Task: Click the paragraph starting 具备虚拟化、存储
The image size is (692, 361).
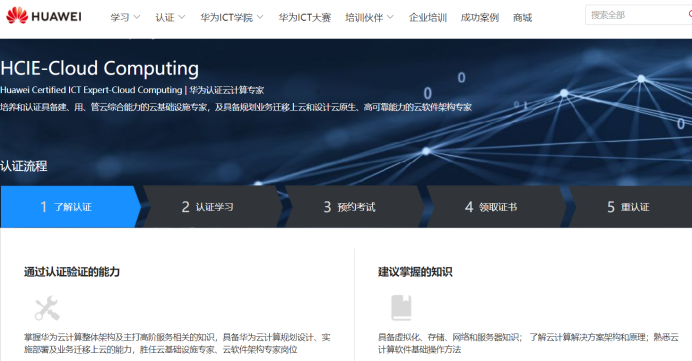Action: pyautogui.click(x=528, y=343)
